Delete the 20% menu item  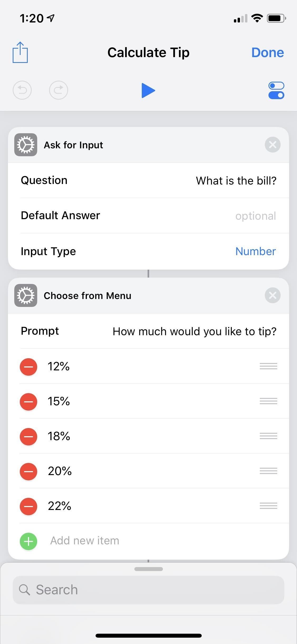coord(29,471)
